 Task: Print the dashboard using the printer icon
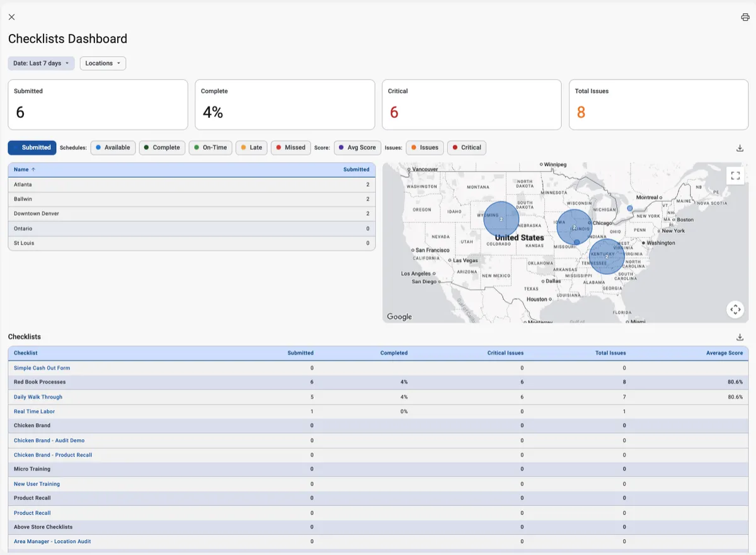745,17
